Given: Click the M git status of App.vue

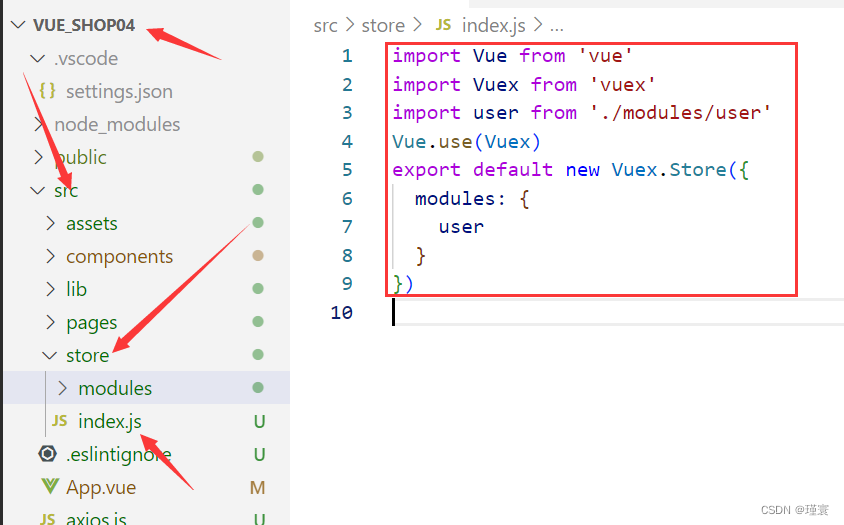Looking at the screenshot, I should [257, 487].
